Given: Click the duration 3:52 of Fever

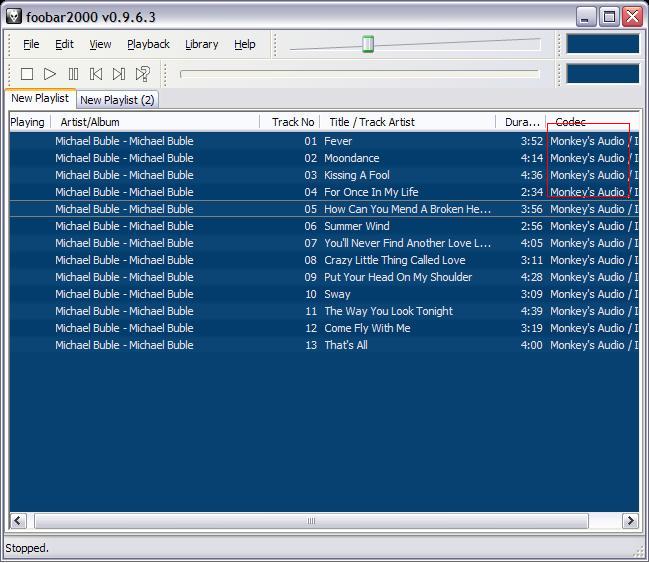Looking at the screenshot, I should pos(531,141).
